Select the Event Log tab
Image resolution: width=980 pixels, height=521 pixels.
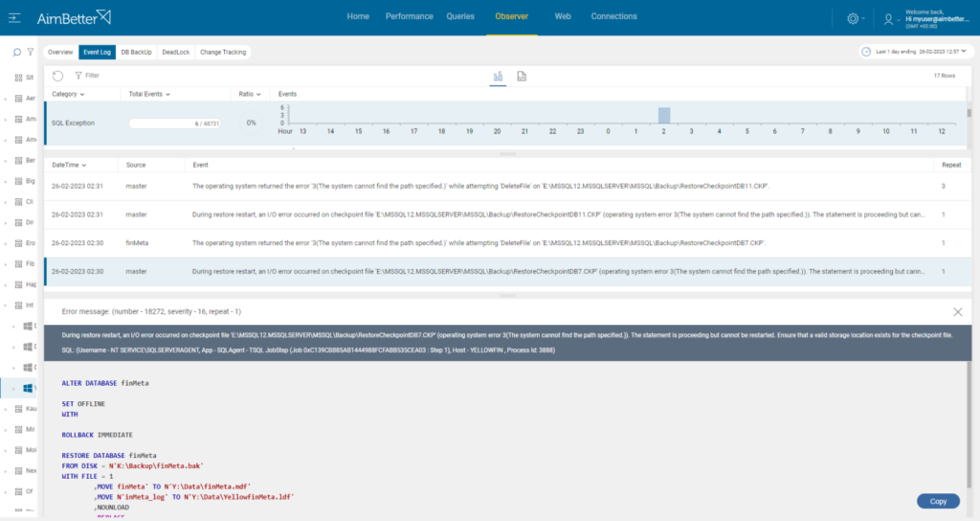(97, 53)
